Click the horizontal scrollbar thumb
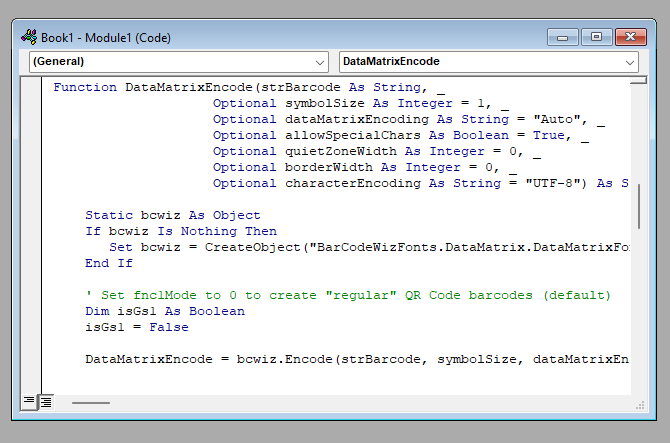The width and height of the screenshot is (670, 443). (91, 402)
